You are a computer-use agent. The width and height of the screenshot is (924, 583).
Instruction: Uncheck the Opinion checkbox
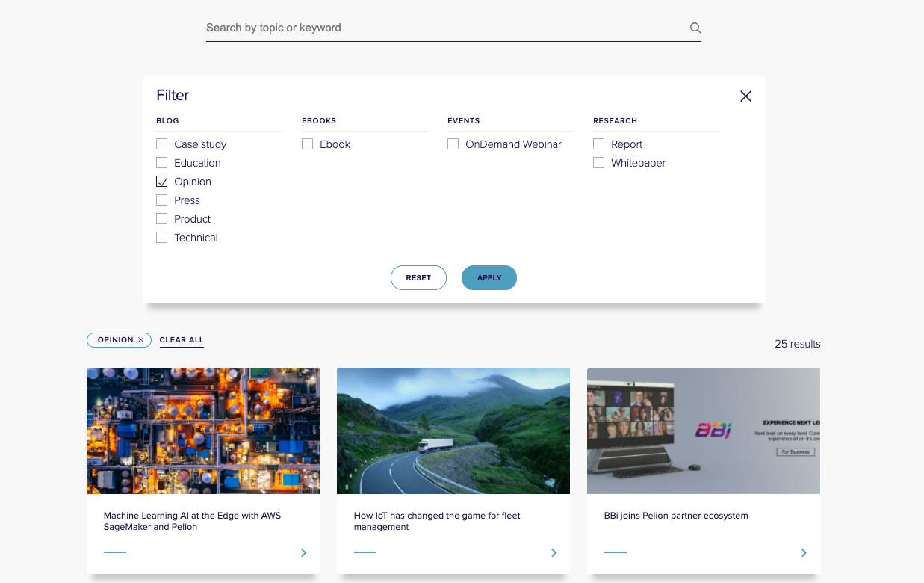point(161,182)
